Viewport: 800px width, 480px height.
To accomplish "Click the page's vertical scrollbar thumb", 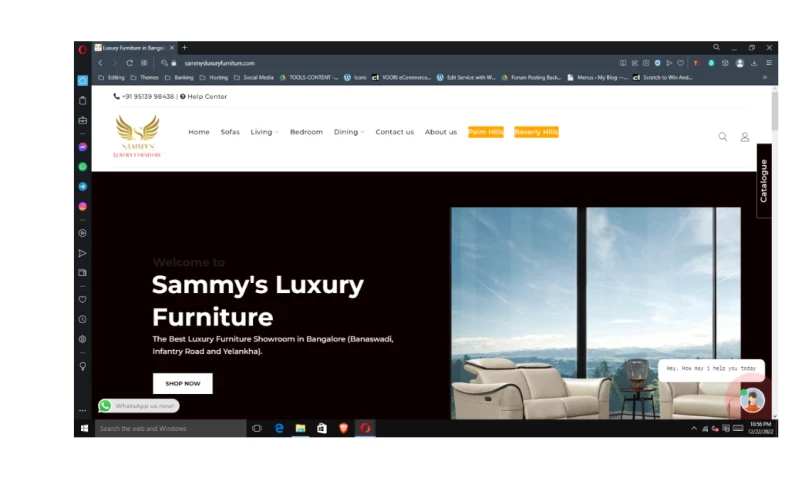I will point(774,111).
